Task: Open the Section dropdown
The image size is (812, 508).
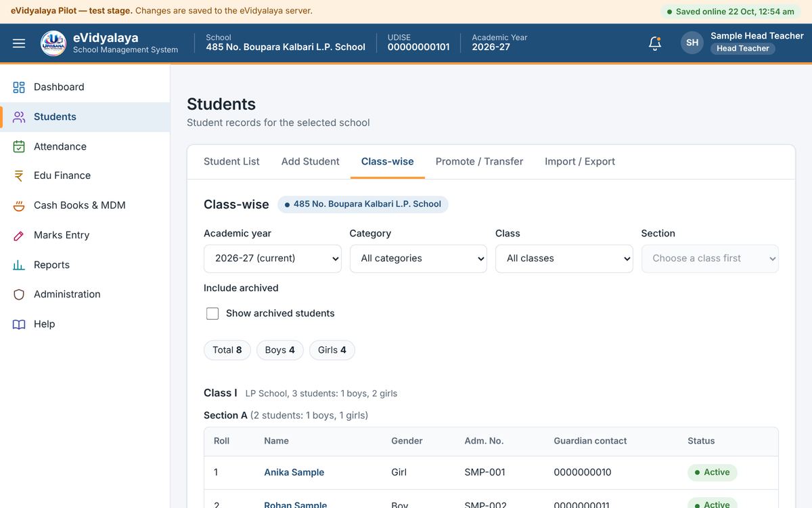Action: coord(710,259)
